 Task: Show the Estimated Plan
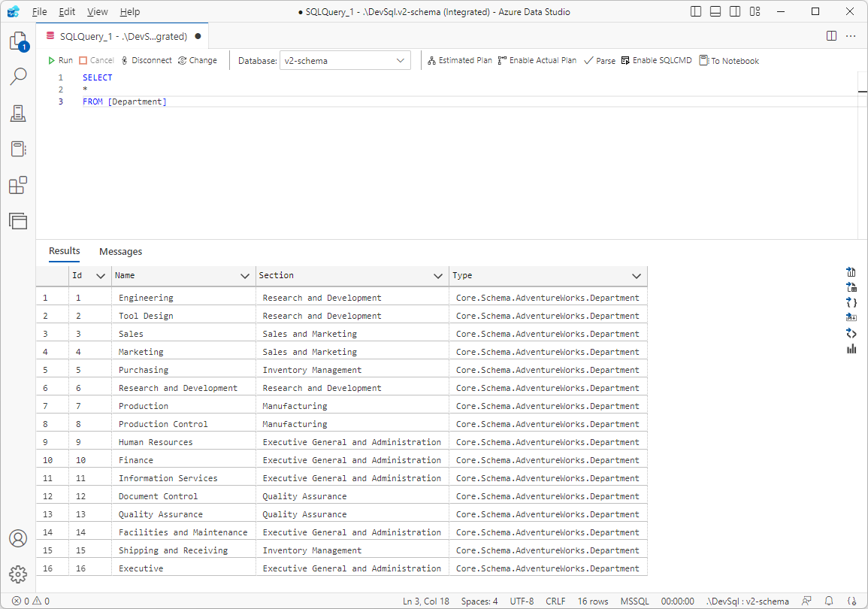(459, 60)
